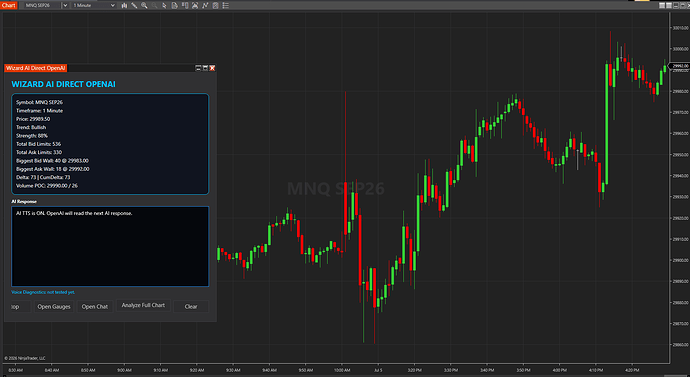Viewport: 690px width, 377px height.
Task: Open the bar type chart style icon
Action: (x=124, y=5)
